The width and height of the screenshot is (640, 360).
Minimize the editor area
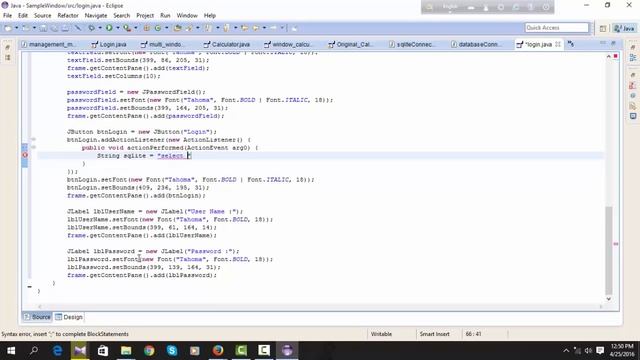(x=603, y=43)
